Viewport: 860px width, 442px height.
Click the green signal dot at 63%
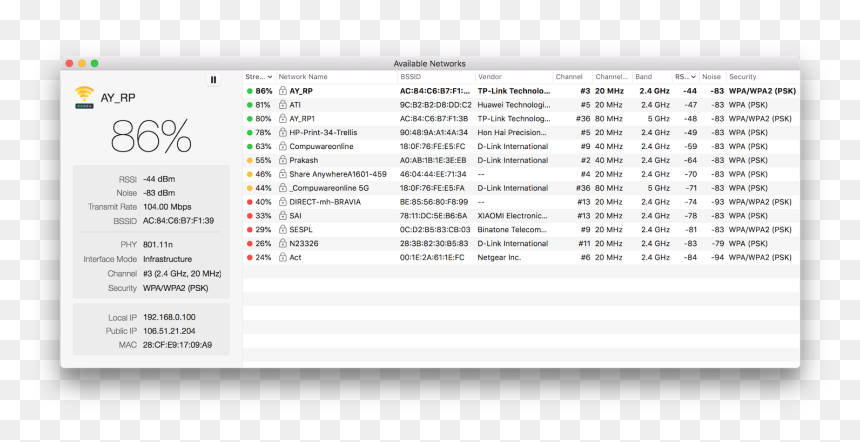point(250,146)
